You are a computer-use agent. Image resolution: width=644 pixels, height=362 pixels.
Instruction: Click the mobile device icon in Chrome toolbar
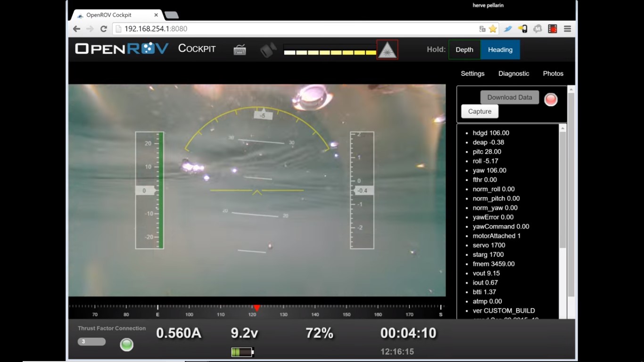(523, 29)
